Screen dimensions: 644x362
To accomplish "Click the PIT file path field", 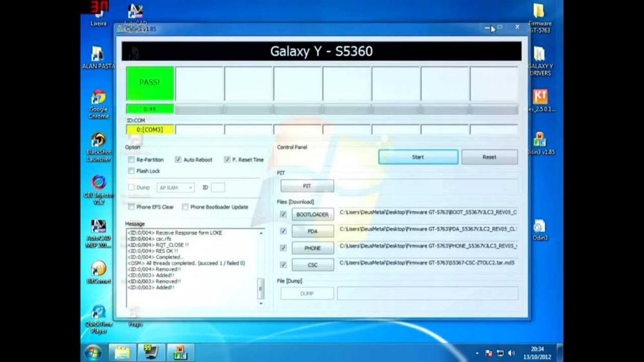I will pyautogui.click(x=427, y=186).
